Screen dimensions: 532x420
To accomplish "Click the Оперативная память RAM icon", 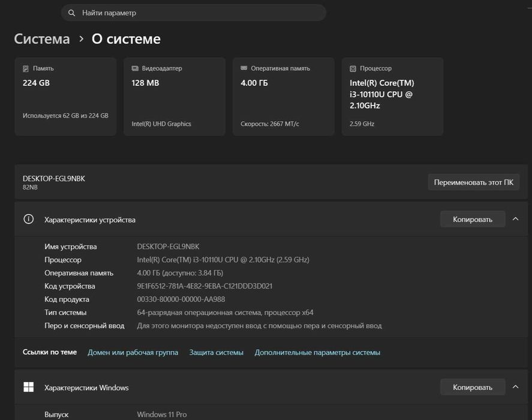I will point(244,68).
